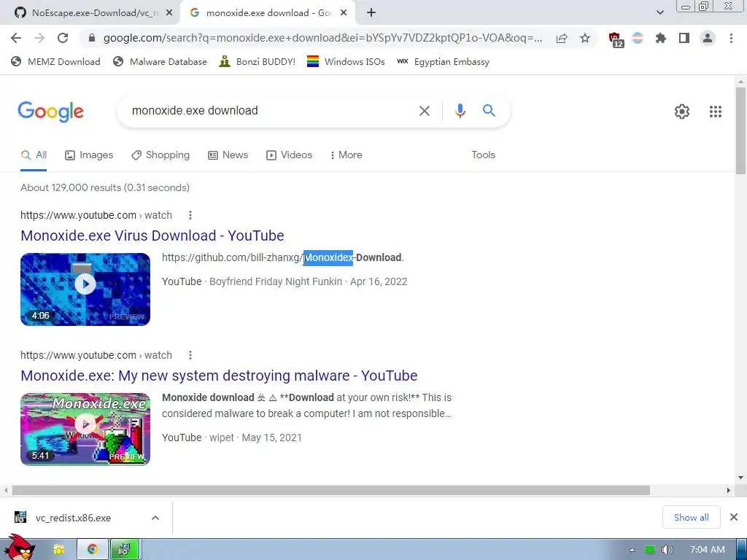Show all downloads
The image size is (747, 560).
tap(692, 517)
